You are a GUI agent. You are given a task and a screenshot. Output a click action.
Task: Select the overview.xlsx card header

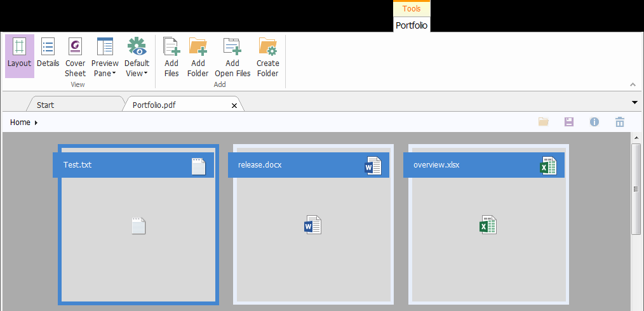tap(484, 165)
